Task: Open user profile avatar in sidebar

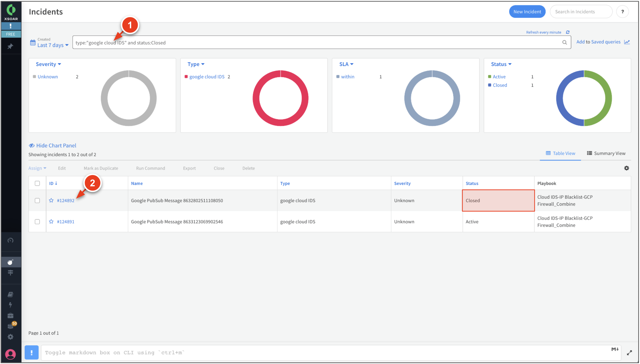Action: [x=10, y=354]
